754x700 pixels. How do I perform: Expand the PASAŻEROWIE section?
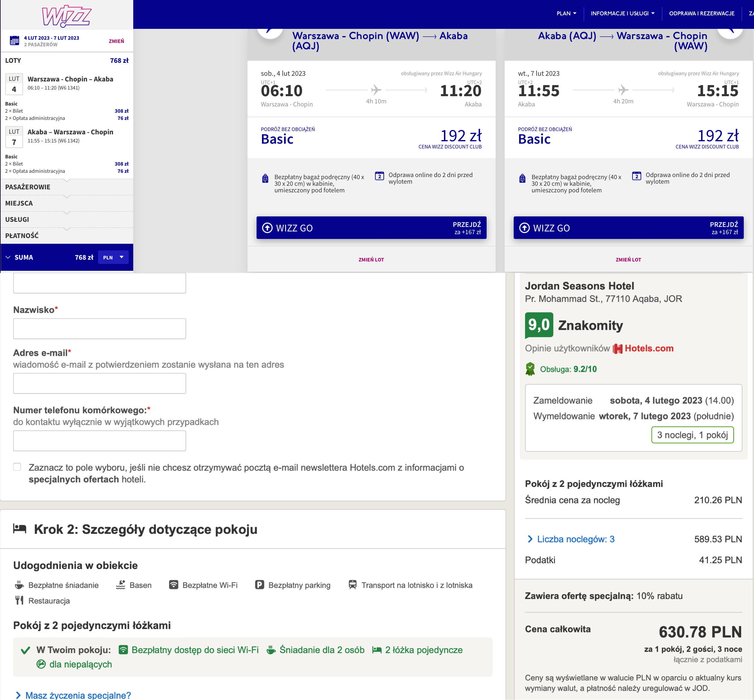[x=67, y=187]
